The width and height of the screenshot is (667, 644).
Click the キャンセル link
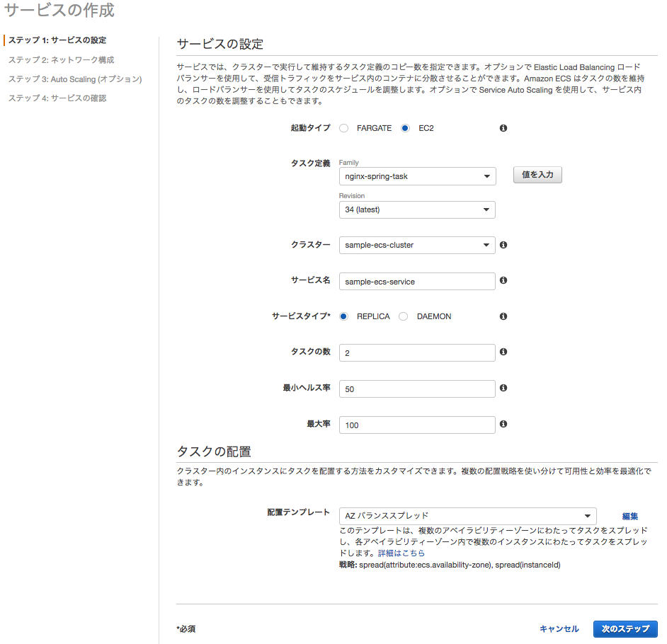pos(559,628)
